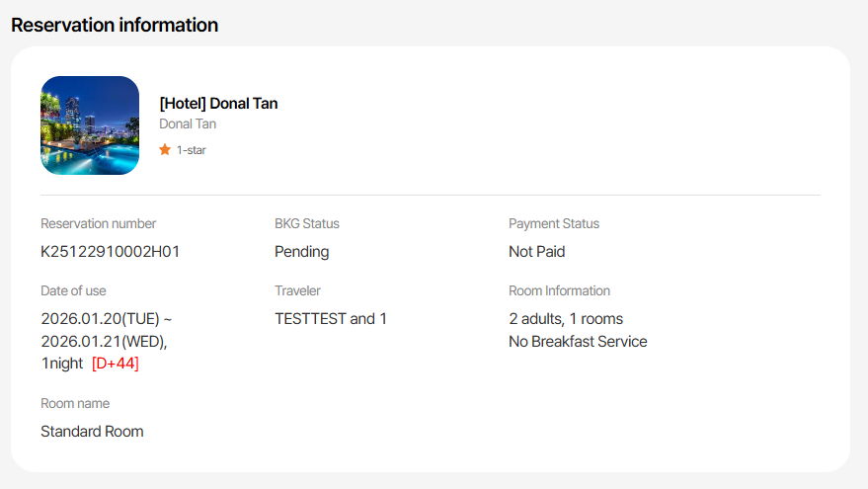Click the Payment Status field label

(x=553, y=224)
